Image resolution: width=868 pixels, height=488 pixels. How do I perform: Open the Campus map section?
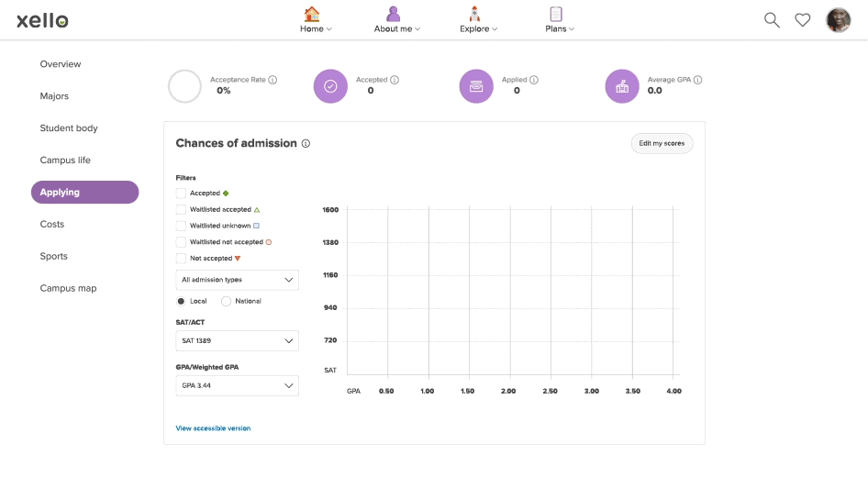[x=68, y=288]
